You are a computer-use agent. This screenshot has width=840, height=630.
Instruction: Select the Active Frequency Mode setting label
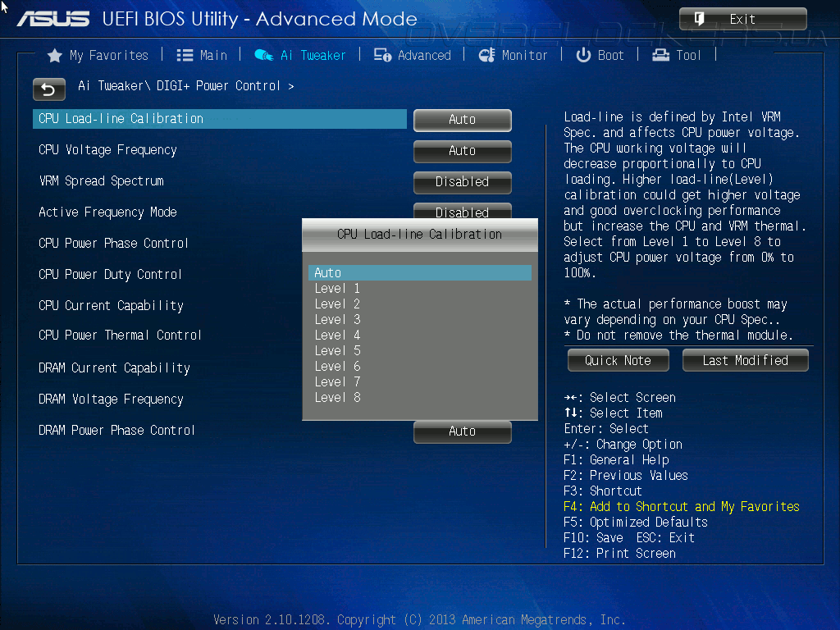point(107,212)
